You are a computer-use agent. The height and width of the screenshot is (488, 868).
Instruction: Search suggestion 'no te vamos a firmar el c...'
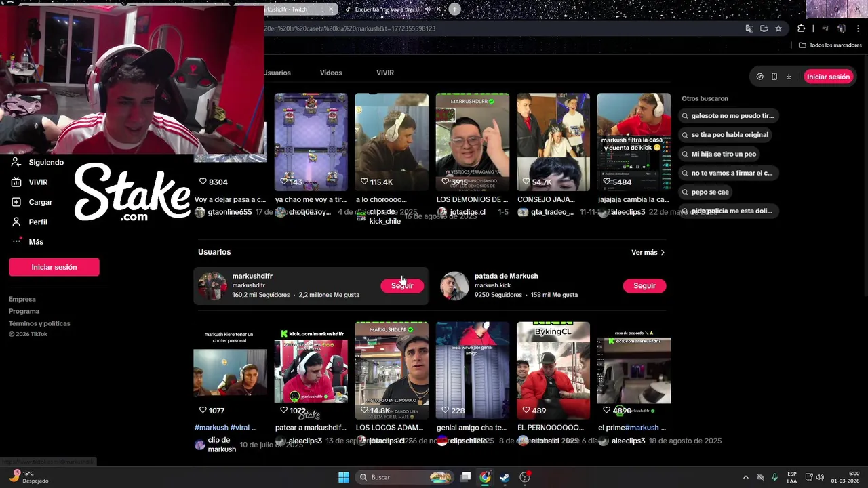[x=728, y=173]
